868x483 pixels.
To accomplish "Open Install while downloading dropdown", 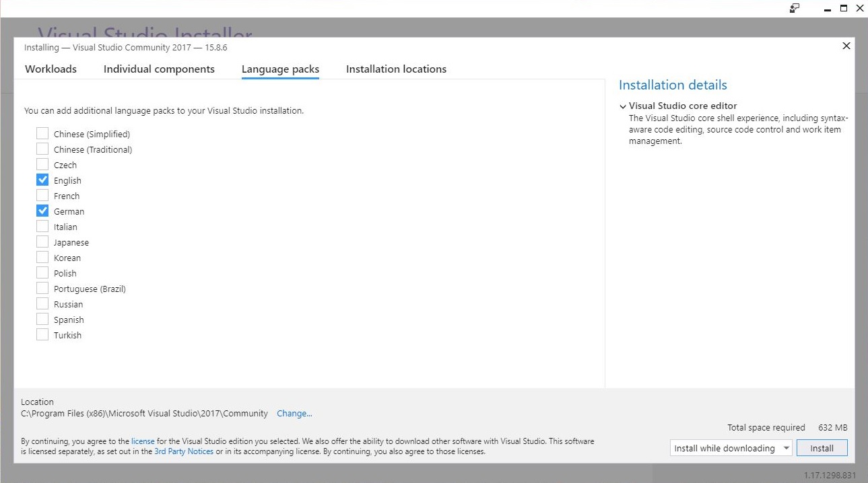I will point(731,448).
